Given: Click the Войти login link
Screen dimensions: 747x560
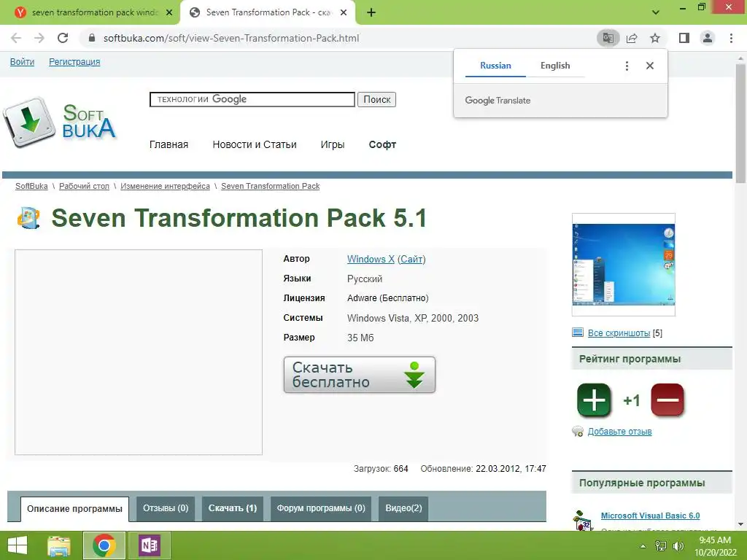Looking at the screenshot, I should point(22,62).
